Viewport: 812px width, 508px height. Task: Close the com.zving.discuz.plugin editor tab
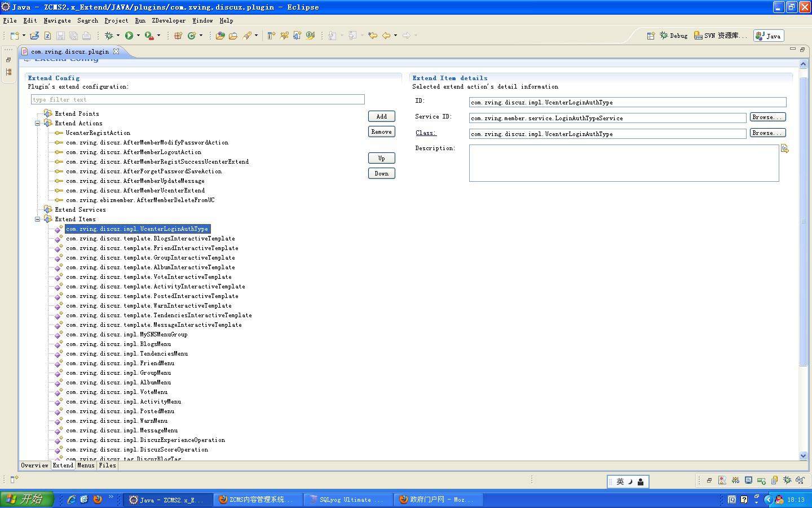tap(116, 51)
